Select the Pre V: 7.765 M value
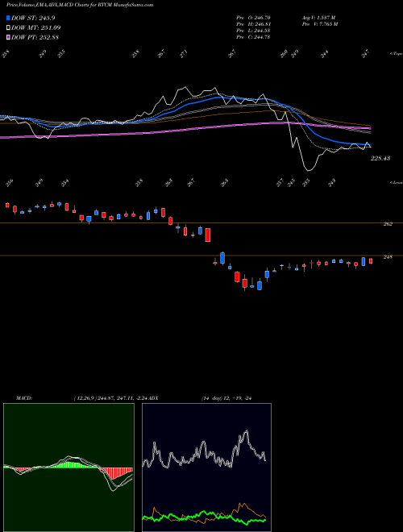The image size is (403, 532). (x=320, y=24)
